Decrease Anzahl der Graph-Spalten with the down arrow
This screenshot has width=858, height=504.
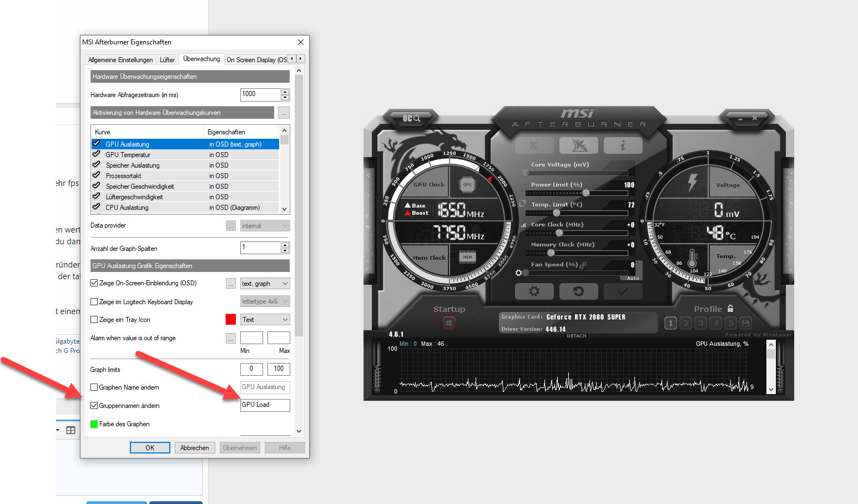(x=285, y=250)
